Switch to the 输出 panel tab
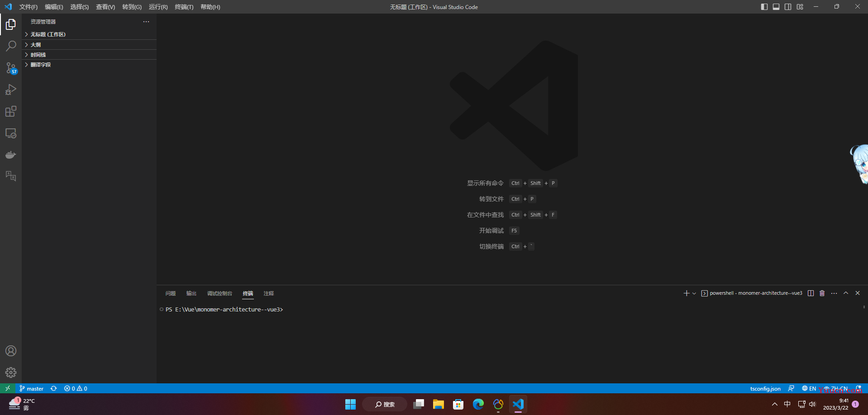This screenshot has width=868, height=415. [191, 293]
